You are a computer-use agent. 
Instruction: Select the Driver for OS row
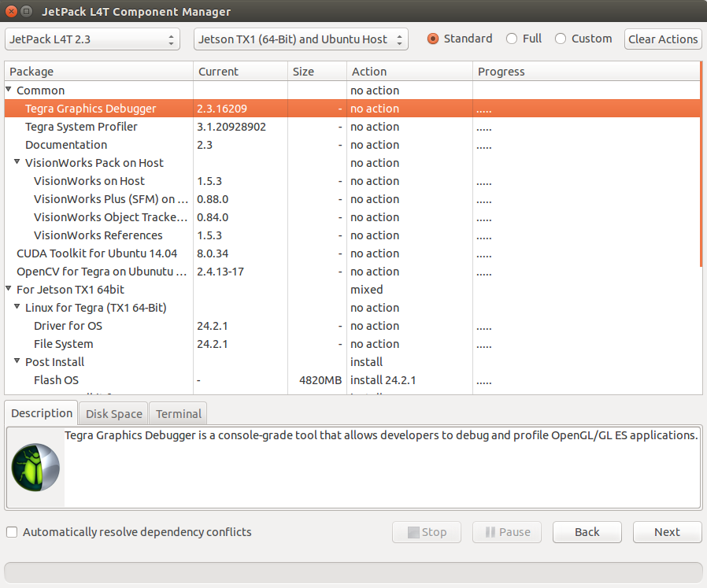352,326
